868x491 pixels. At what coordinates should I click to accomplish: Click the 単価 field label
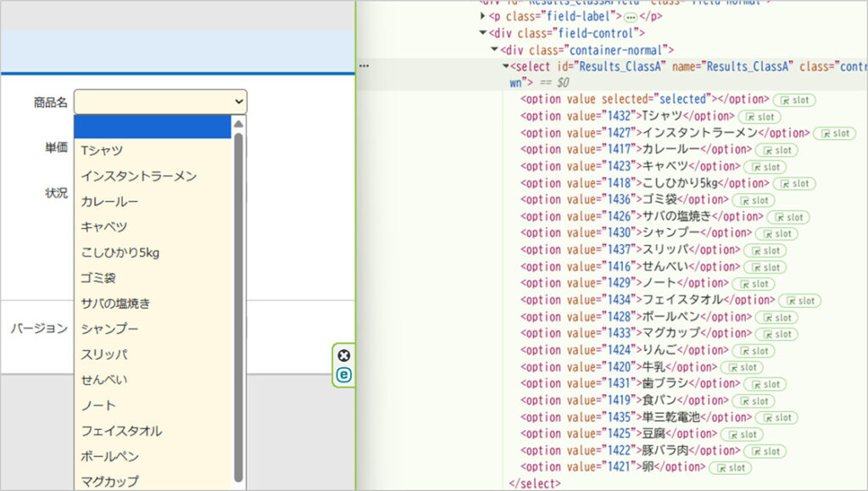coord(57,148)
